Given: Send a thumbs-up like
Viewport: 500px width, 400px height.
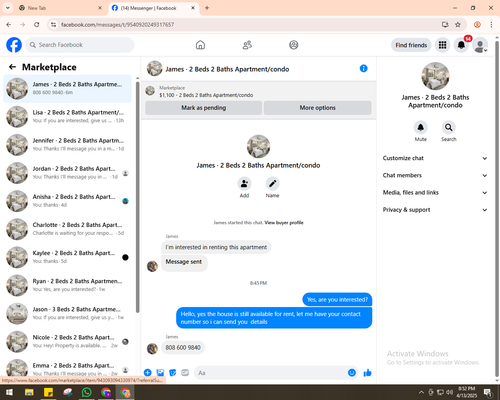Looking at the screenshot, I should (x=367, y=373).
